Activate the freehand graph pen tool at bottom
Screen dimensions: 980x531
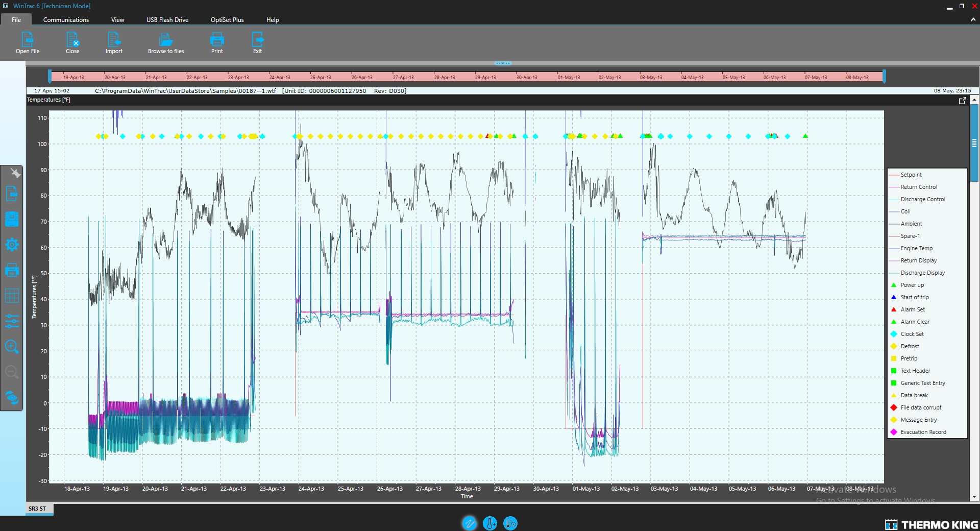(x=469, y=523)
